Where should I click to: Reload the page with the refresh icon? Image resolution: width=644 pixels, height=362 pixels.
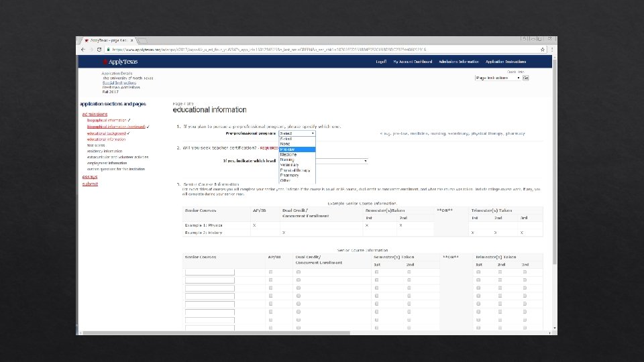(99, 49)
